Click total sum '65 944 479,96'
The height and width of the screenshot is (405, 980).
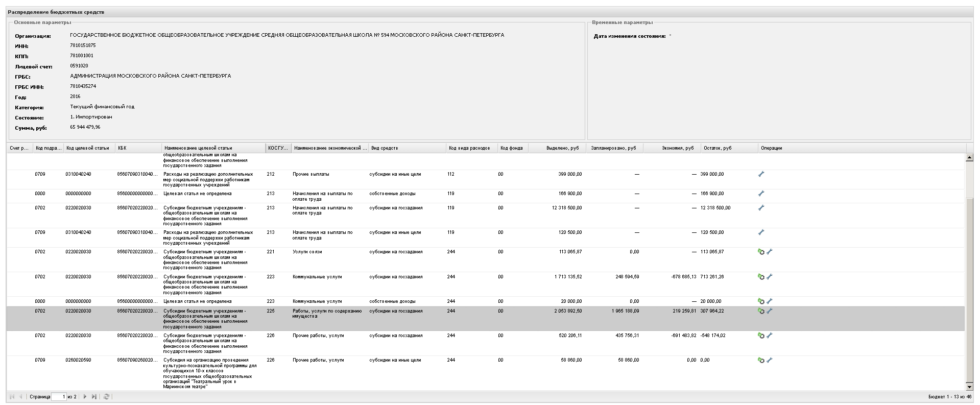tap(85, 127)
